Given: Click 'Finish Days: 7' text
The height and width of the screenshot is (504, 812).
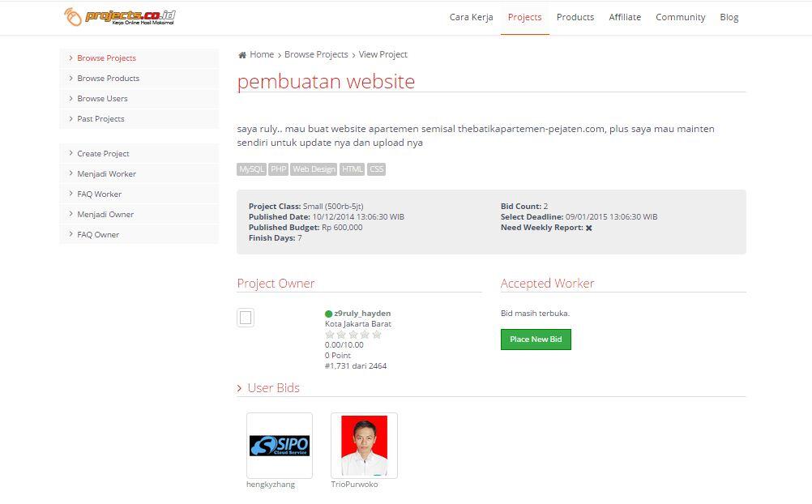Looking at the screenshot, I should pyautogui.click(x=275, y=237).
